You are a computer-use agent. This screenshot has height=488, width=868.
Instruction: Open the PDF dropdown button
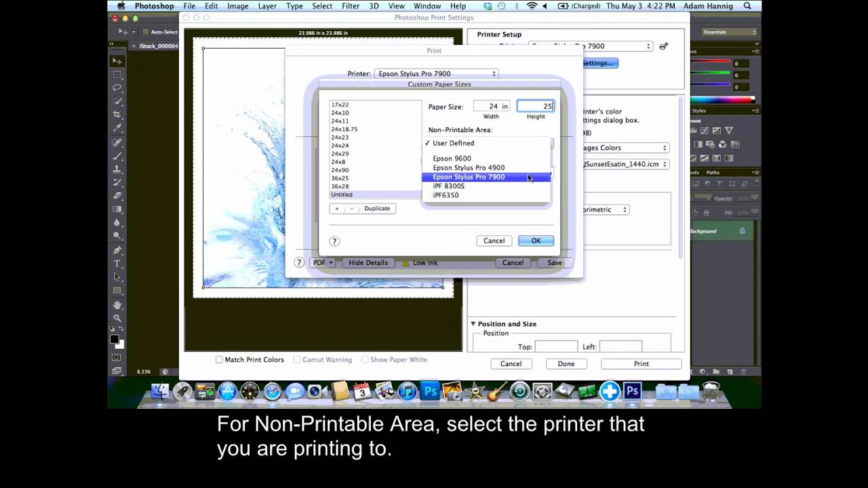(x=322, y=262)
